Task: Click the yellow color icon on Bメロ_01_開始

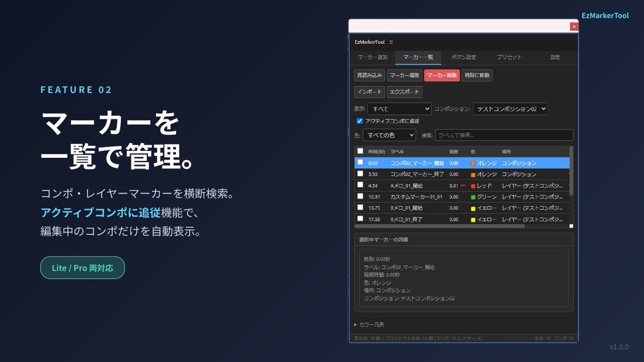Action: point(473,209)
